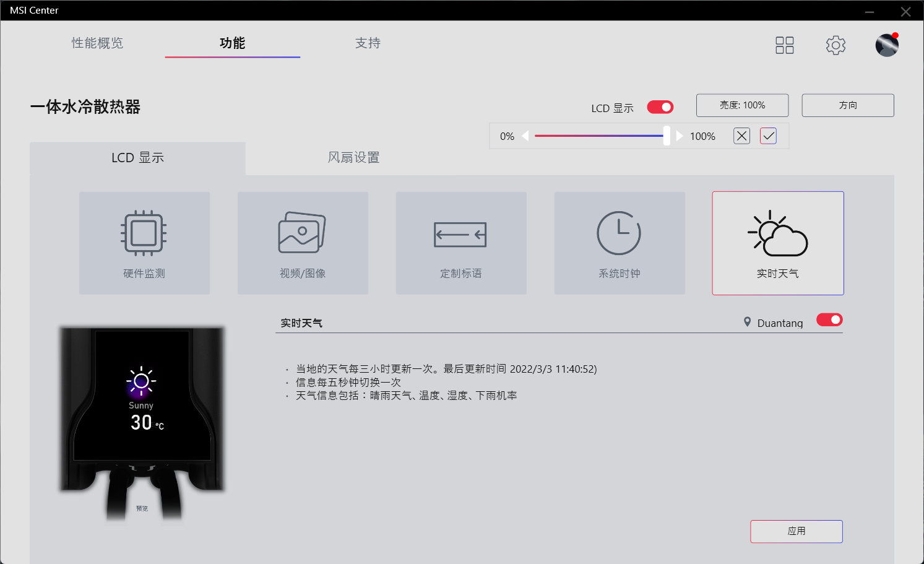Image resolution: width=924 pixels, height=564 pixels.
Task: Confirm brightness with the checkmark control
Action: click(x=767, y=136)
